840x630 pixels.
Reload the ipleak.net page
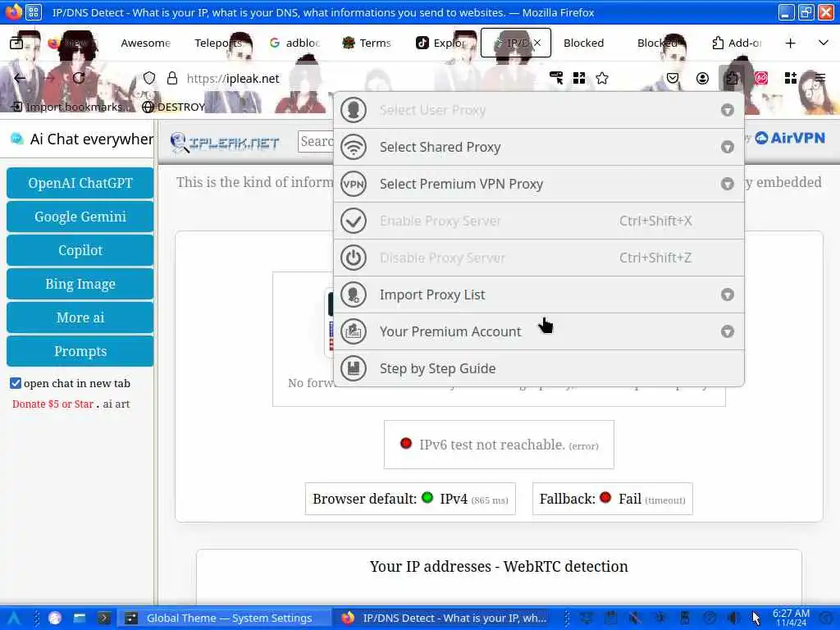point(79,78)
